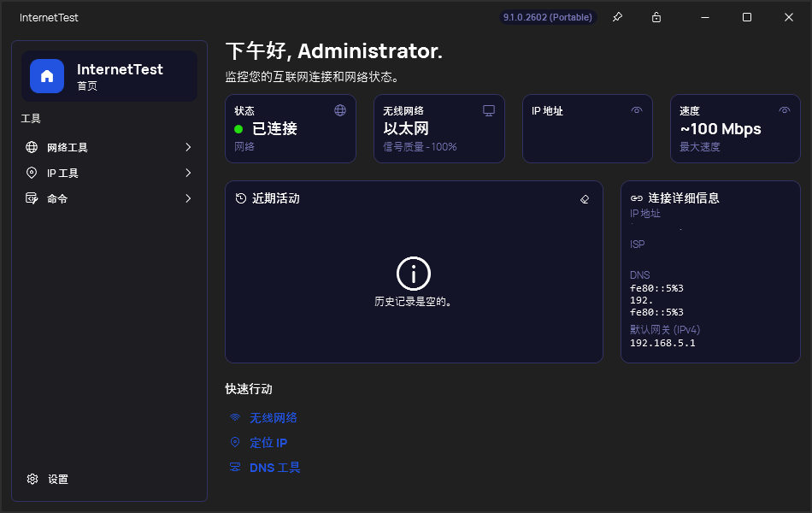812x513 pixels.
Task: Toggle the eye icon on the 速度 card
Action: [x=785, y=110]
